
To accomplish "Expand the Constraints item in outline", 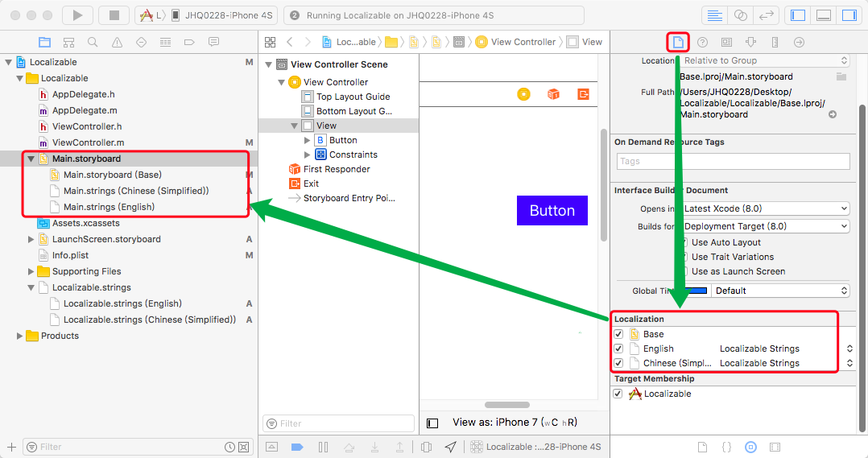I will pos(307,155).
